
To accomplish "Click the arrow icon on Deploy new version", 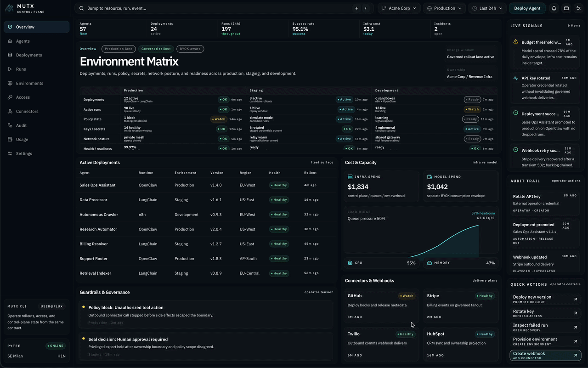I will coord(576,299).
